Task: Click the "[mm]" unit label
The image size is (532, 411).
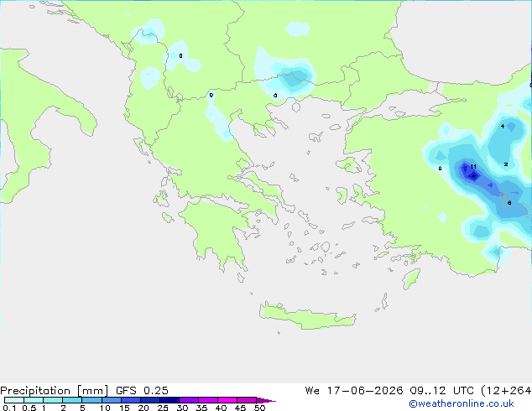Action: 92,391
